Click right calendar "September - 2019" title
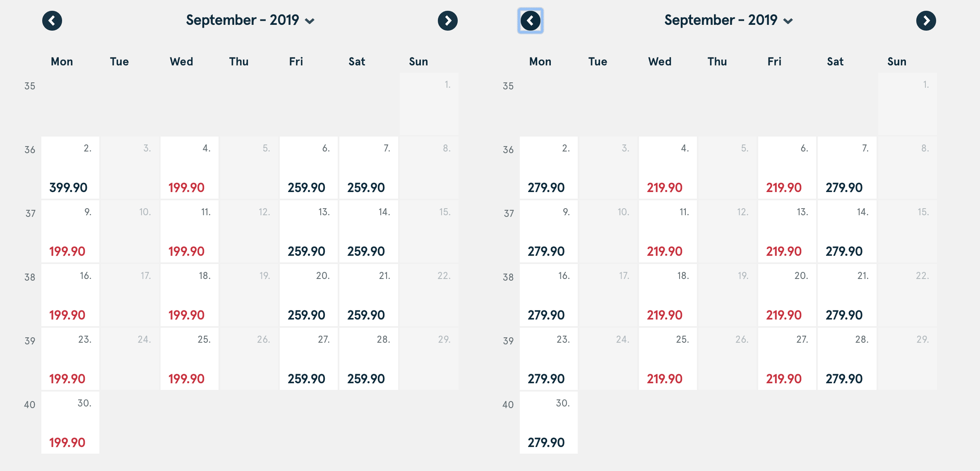The image size is (980, 471). tap(721, 20)
